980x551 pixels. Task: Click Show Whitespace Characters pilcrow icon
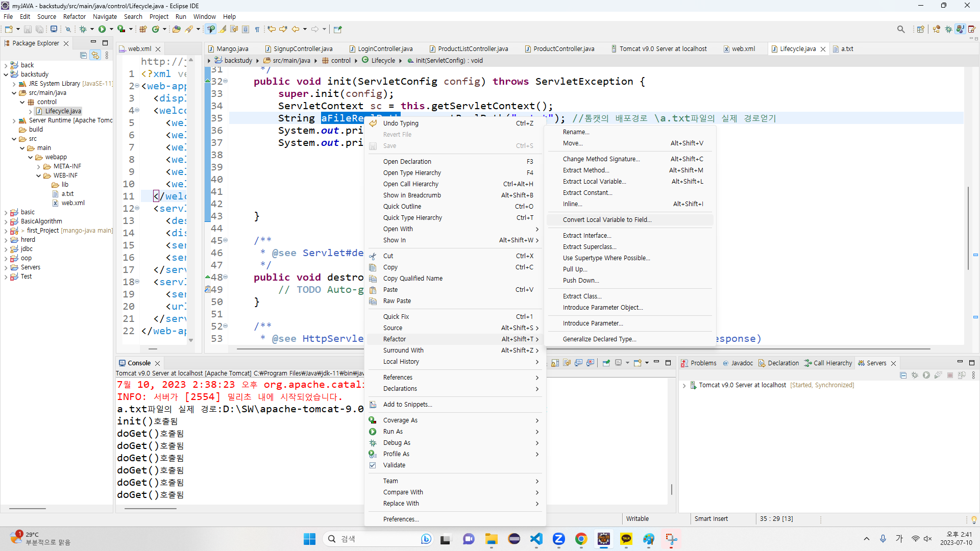[257, 30]
